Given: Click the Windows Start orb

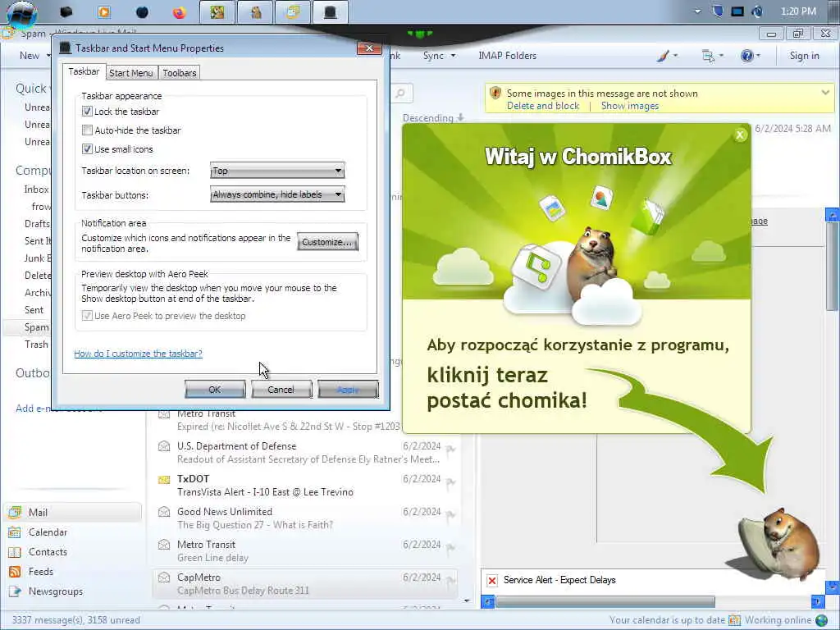Looking at the screenshot, I should 21,14.
